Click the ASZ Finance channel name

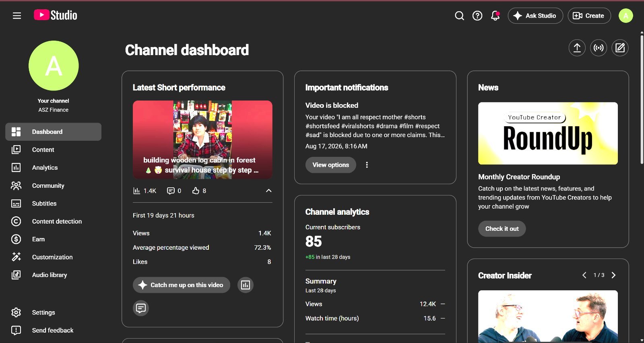click(x=54, y=110)
